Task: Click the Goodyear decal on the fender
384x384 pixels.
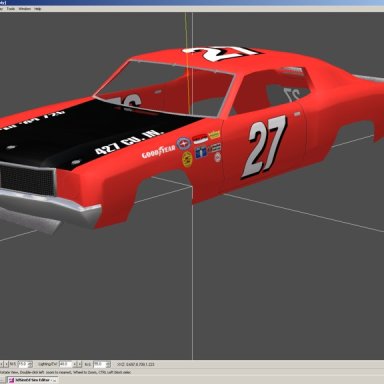Action: click(x=158, y=152)
